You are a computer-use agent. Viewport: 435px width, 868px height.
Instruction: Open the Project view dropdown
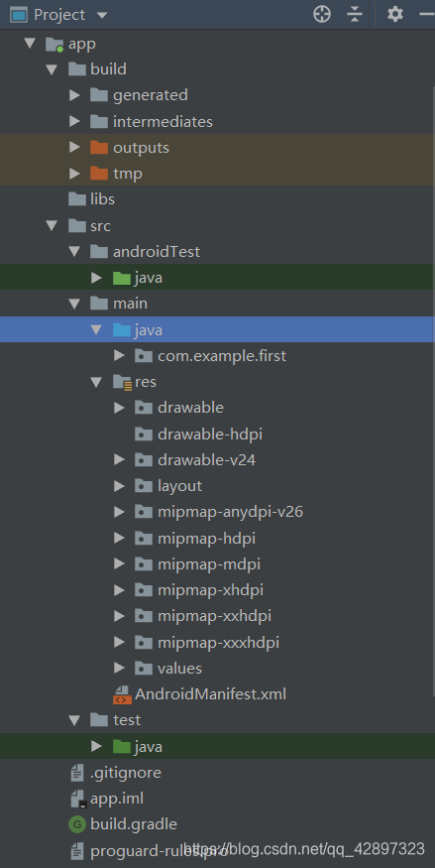pyautogui.click(x=59, y=15)
